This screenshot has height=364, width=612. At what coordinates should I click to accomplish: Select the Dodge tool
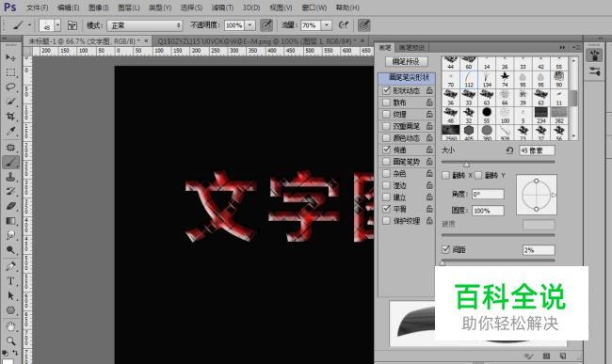10,250
